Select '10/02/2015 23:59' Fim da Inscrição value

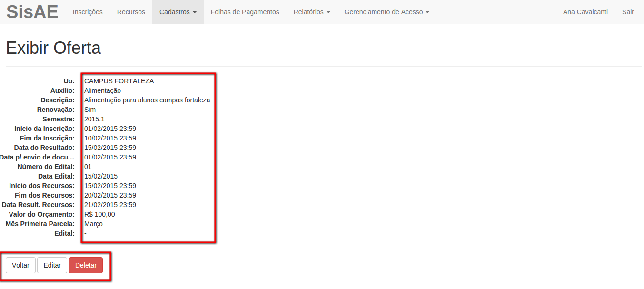pyautogui.click(x=110, y=138)
